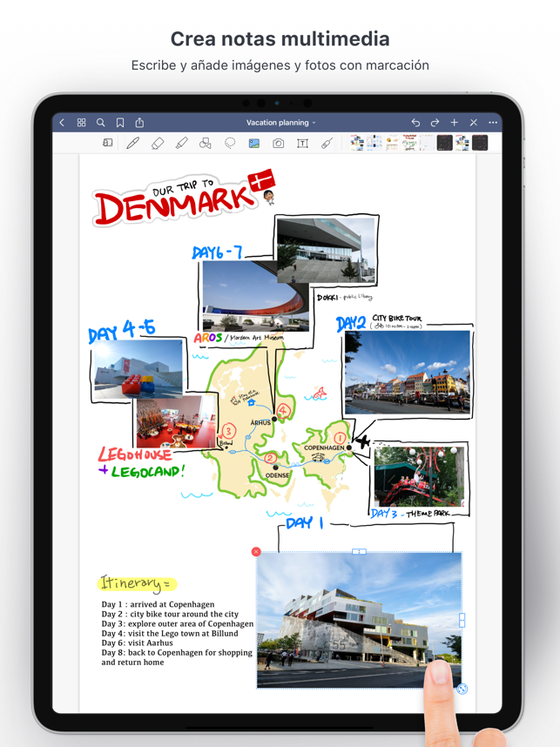Screen dimensions: 560x747
Task: Tap the ODENSE label on the map
Action: [277, 475]
